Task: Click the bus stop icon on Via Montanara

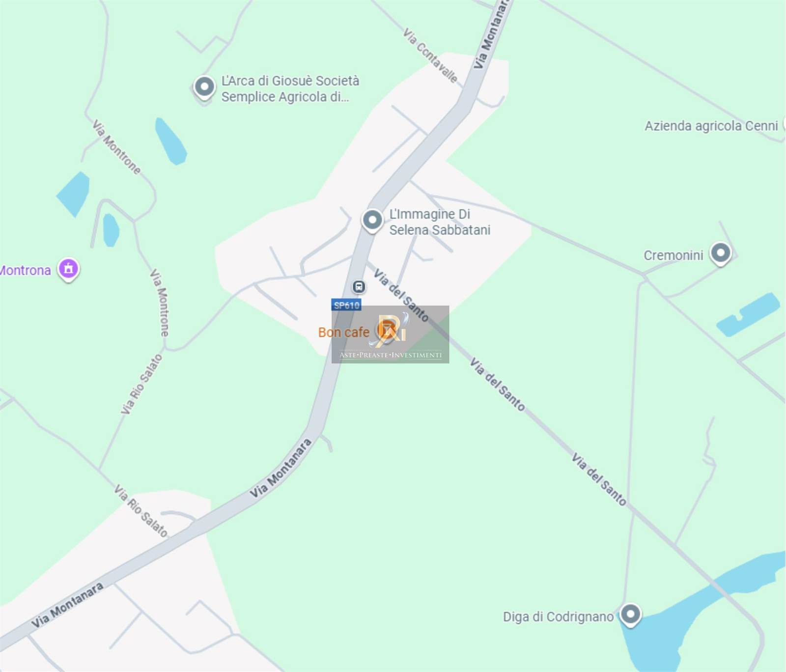Action: (x=359, y=286)
